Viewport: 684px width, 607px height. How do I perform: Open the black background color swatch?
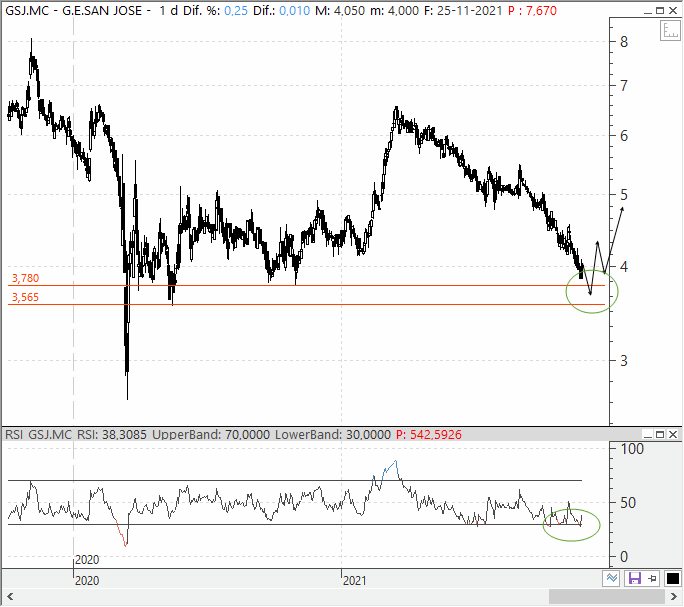click(x=672, y=579)
